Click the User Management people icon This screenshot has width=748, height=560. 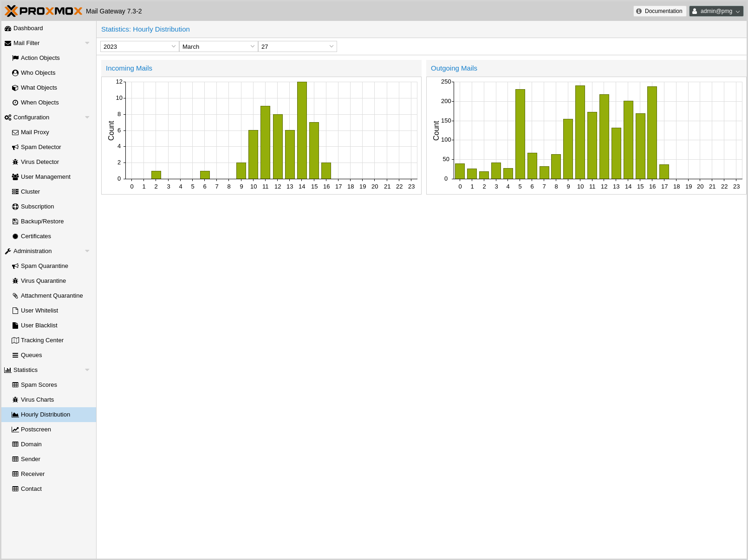pos(15,177)
